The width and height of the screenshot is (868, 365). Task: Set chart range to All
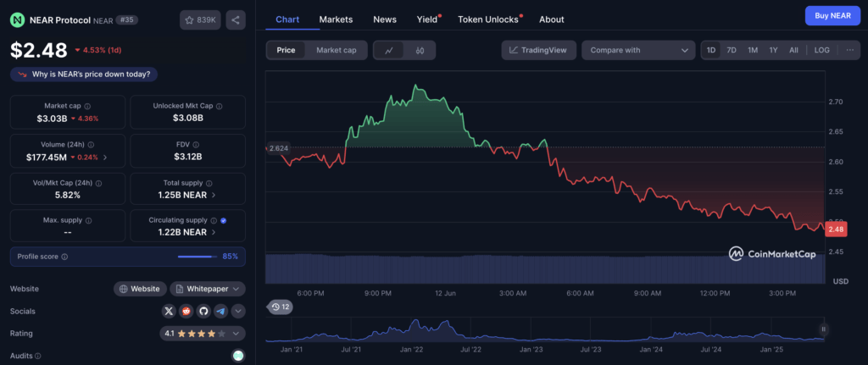coord(793,50)
